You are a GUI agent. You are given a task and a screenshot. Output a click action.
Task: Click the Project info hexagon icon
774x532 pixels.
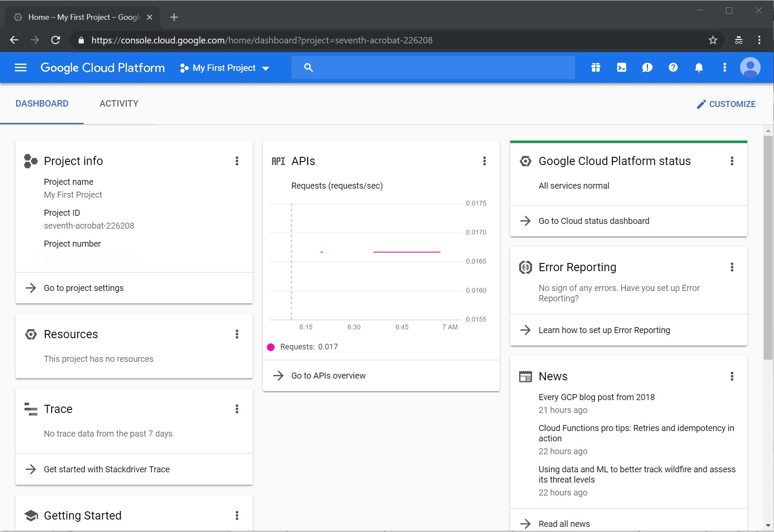pos(31,161)
